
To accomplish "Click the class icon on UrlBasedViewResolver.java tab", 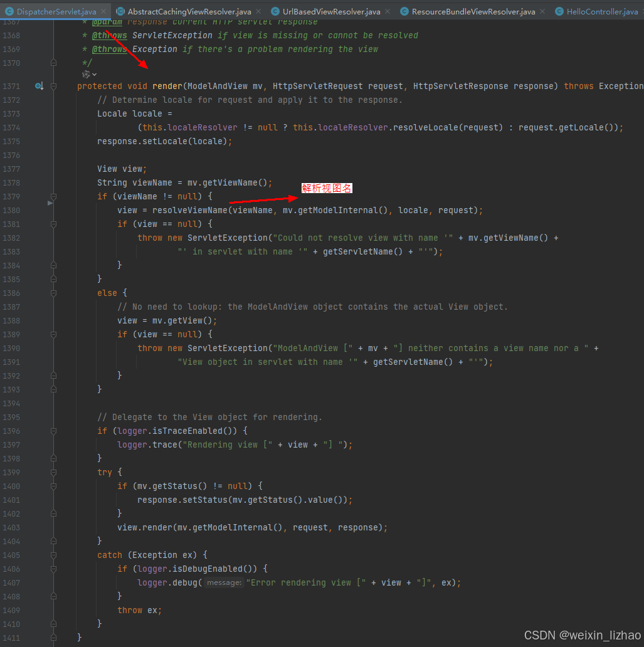I will click(x=275, y=11).
